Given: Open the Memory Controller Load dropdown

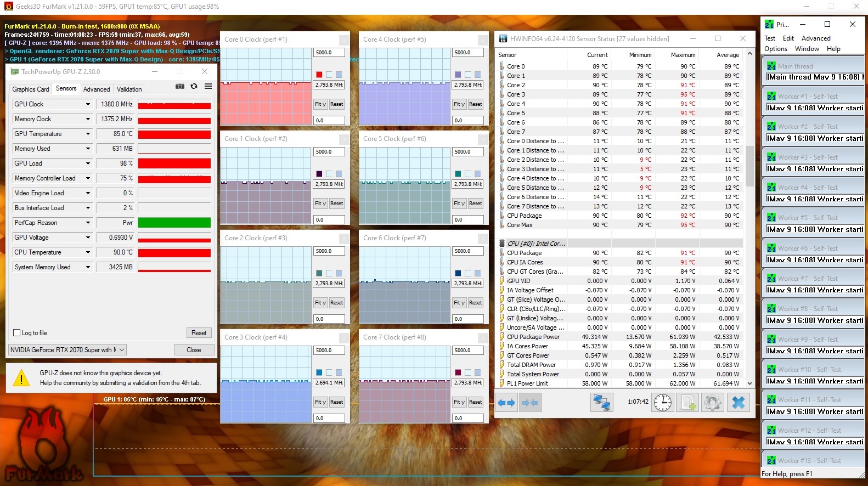Looking at the screenshot, I should click(x=88, y=178).
